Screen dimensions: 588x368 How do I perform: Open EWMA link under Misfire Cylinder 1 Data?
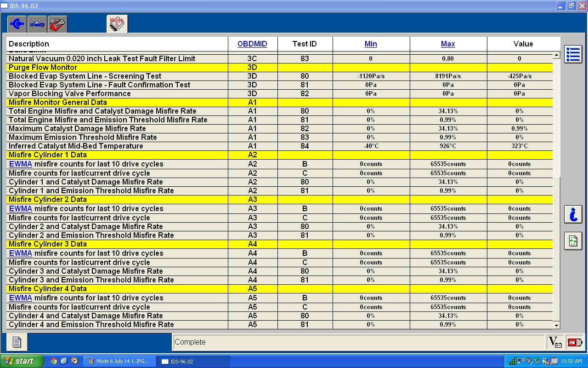[21, 164]
